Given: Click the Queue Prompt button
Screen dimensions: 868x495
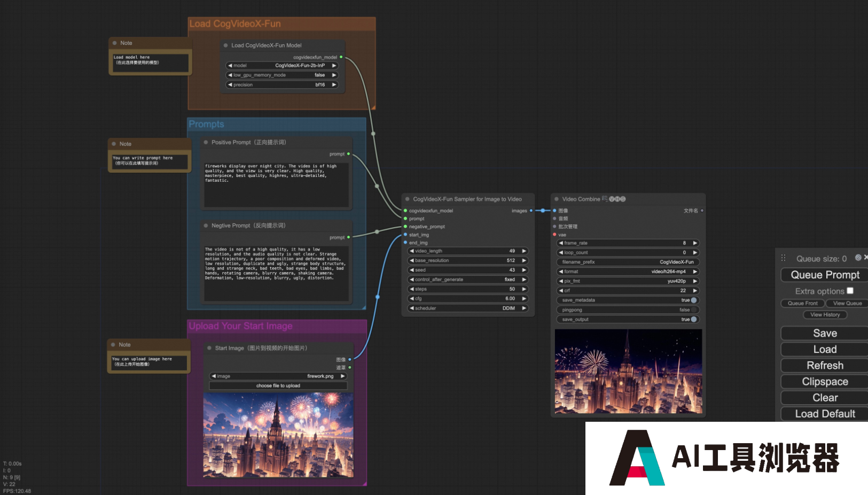Looking at the screenshot, I should point(824,275).
